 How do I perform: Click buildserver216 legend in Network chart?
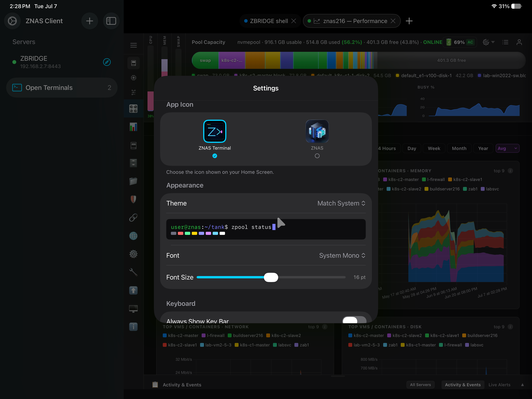click(245, 335)
